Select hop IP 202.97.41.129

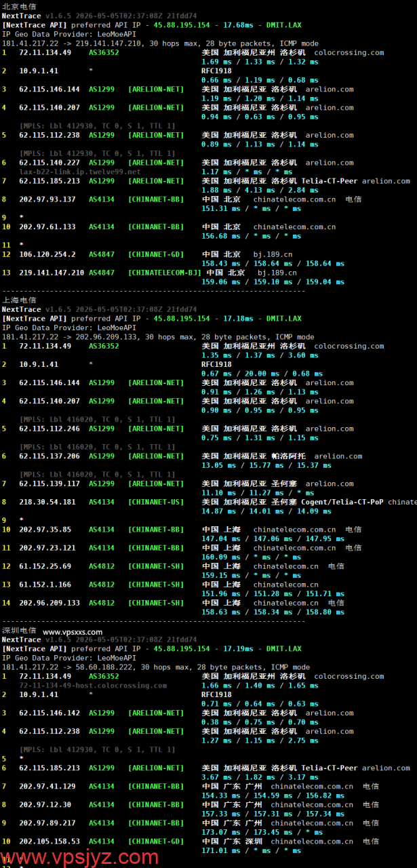pos(47,786)
